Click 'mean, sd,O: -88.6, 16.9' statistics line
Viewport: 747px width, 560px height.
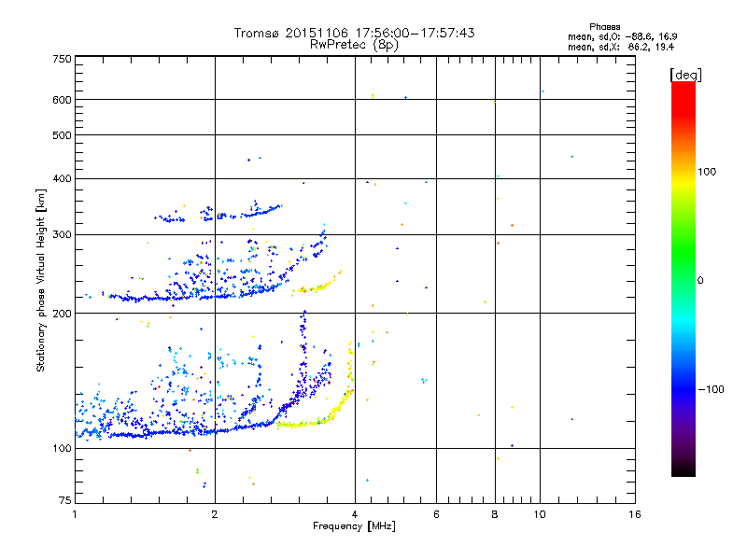[x=623, y=36]
